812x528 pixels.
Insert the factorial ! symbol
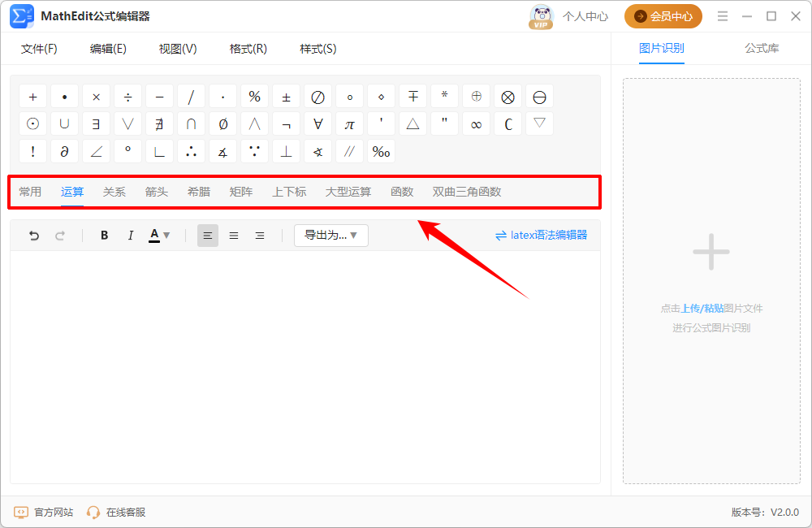[32, 152]
